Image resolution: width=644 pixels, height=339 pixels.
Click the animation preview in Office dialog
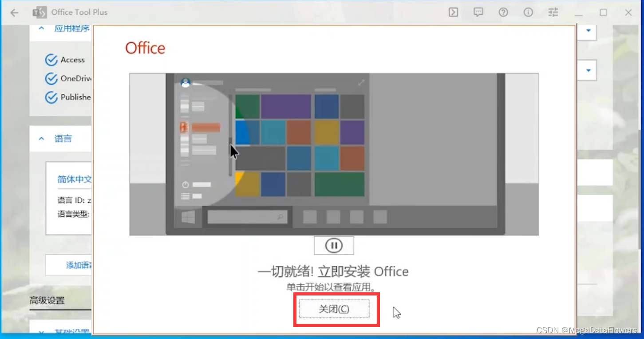point(334,154)
